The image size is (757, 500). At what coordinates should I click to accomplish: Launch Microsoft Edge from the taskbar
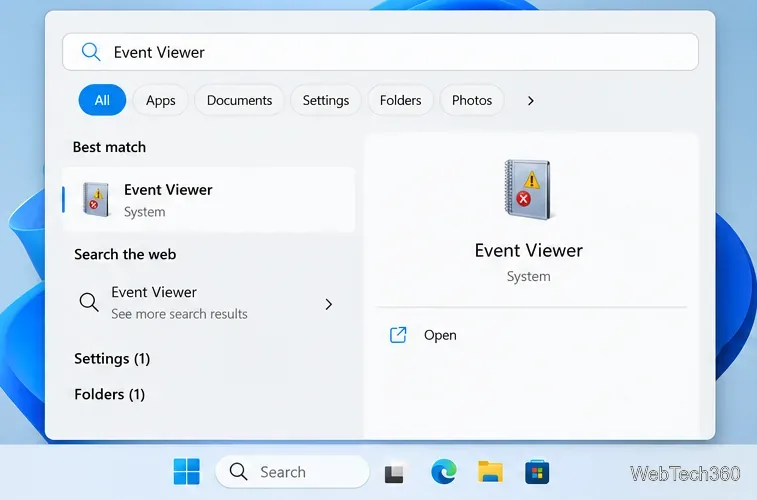[444, 472]
